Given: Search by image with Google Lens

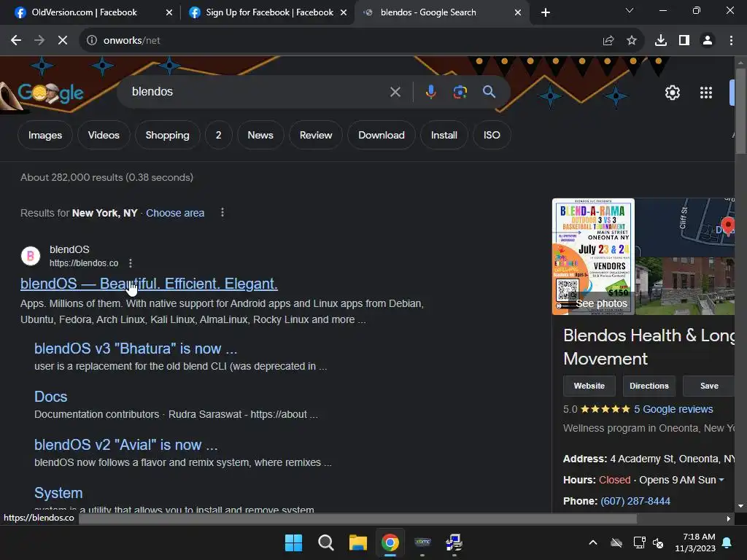Looking at the screenshot, I should pyautogui.click(x=460, y=92).
